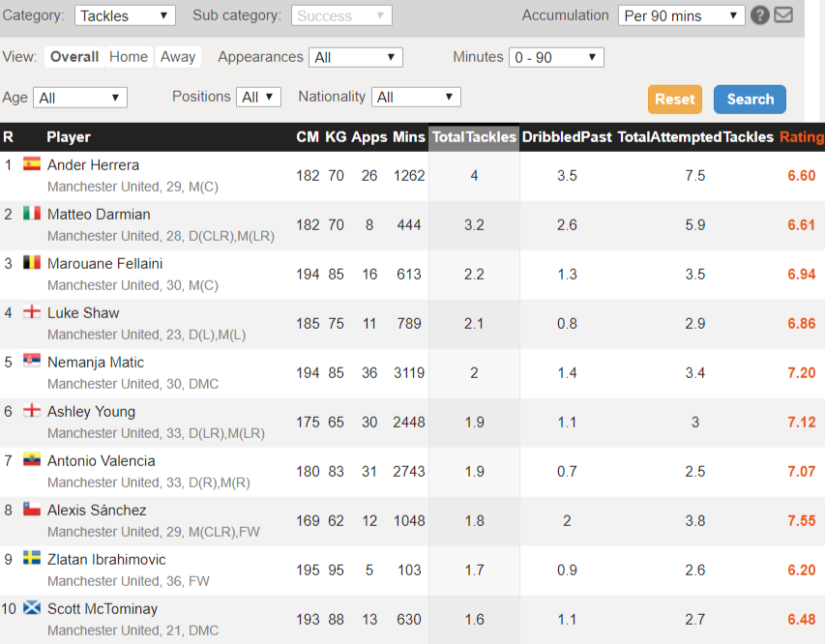Click Chile flag beside Alexis Sánchez
The width and height of the screenshot is (825, 644).
click(x=32, y=509)
